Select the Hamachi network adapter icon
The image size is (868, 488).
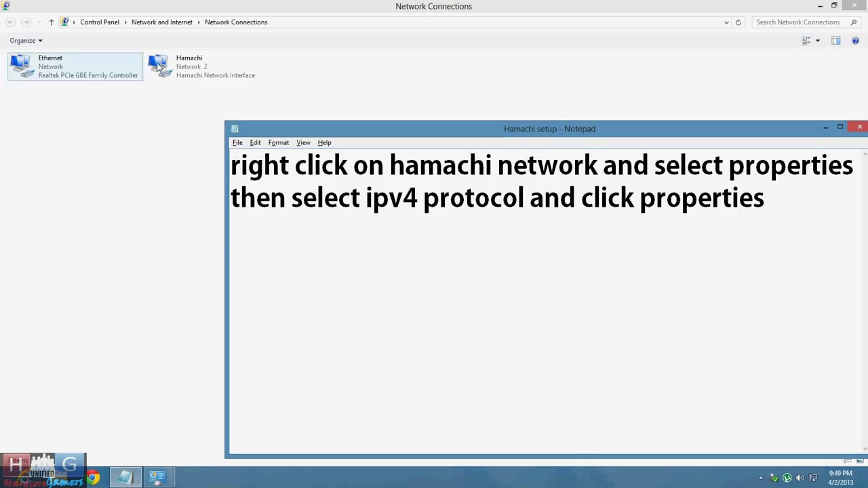(160, 66)
